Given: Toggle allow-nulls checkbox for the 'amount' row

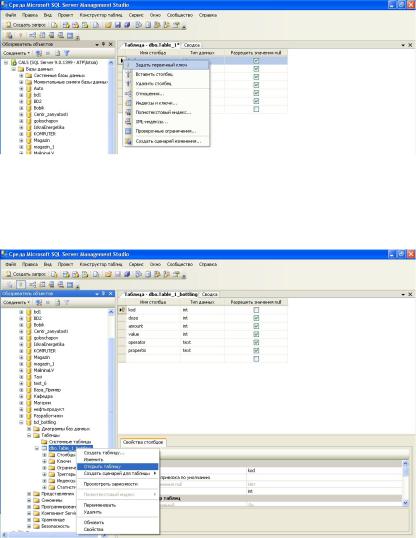Looking at the screenshot, I should point(256,326).
